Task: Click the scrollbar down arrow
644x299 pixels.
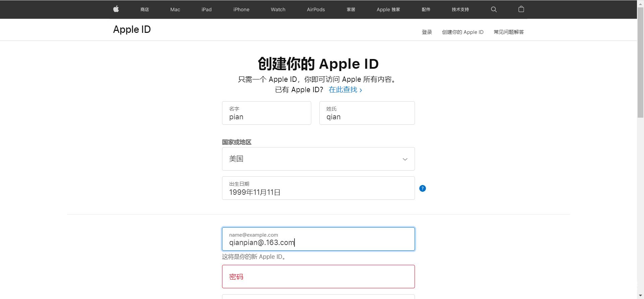Action: (640, 296)
